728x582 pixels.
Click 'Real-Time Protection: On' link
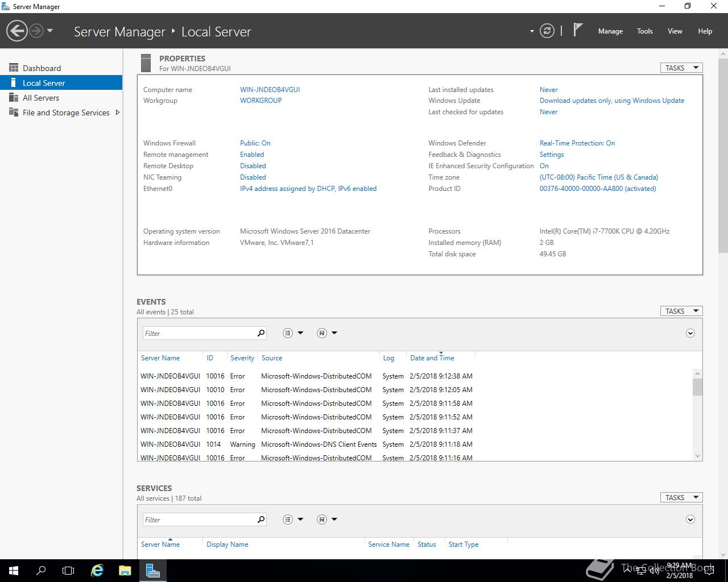[x=577, y=143]
